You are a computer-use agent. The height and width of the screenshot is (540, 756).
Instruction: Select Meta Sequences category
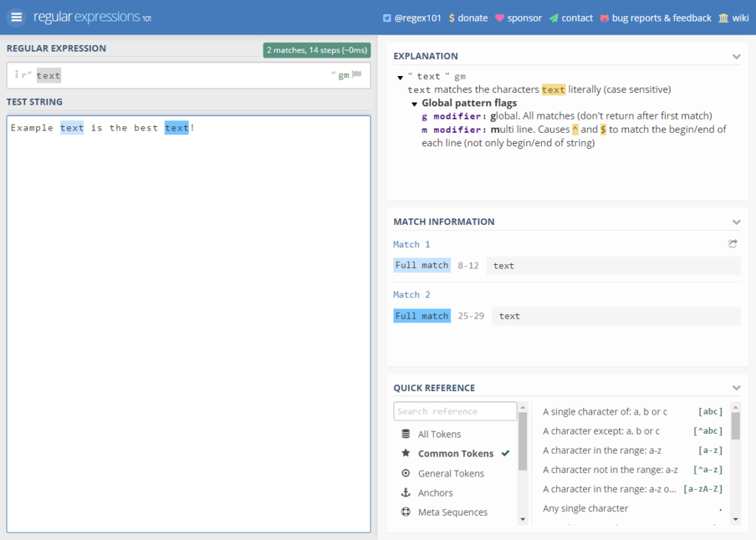453,512
